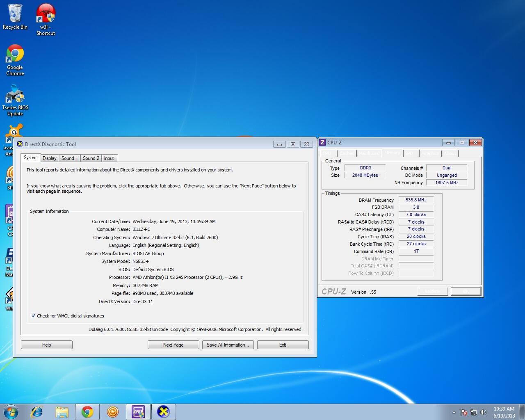Click the DirectX Diagnostic Tool title icon
Screen dimensions: 525x420
click(x=20, y=144)
